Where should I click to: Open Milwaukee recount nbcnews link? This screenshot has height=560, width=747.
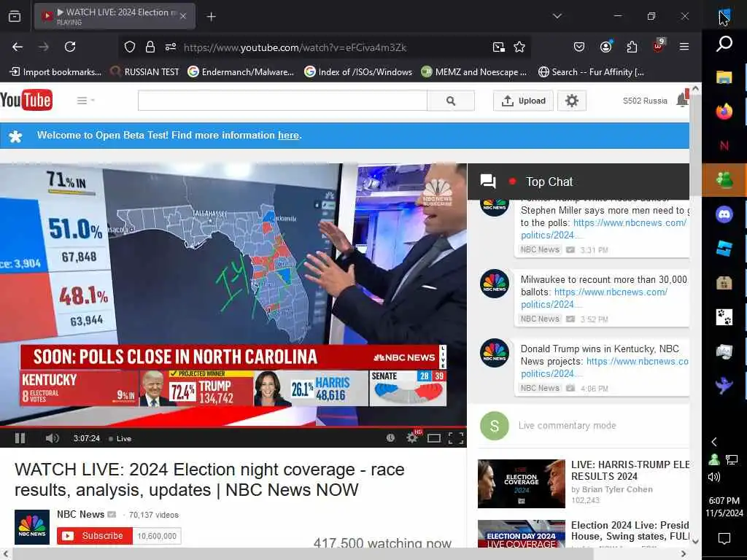pyautogui.click(x=594, y=298)
